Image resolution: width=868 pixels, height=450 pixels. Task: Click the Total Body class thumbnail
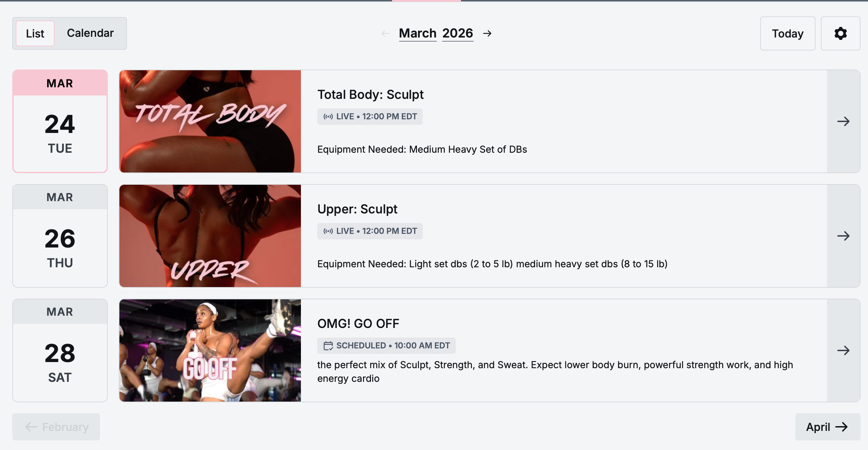(x=210, y=121)
